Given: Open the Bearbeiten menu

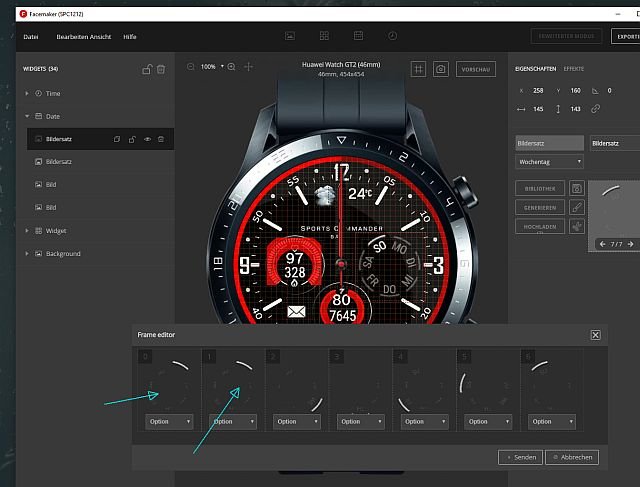Looking at the screenshot, I should coord(70,37).
